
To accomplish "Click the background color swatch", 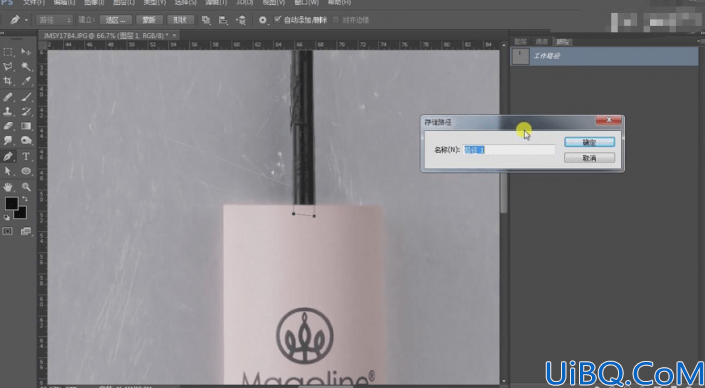I will [x=21, y=213].
